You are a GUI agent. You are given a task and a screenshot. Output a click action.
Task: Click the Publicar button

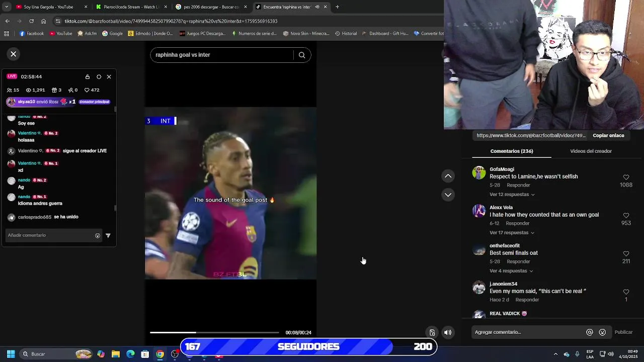[623, 332]
